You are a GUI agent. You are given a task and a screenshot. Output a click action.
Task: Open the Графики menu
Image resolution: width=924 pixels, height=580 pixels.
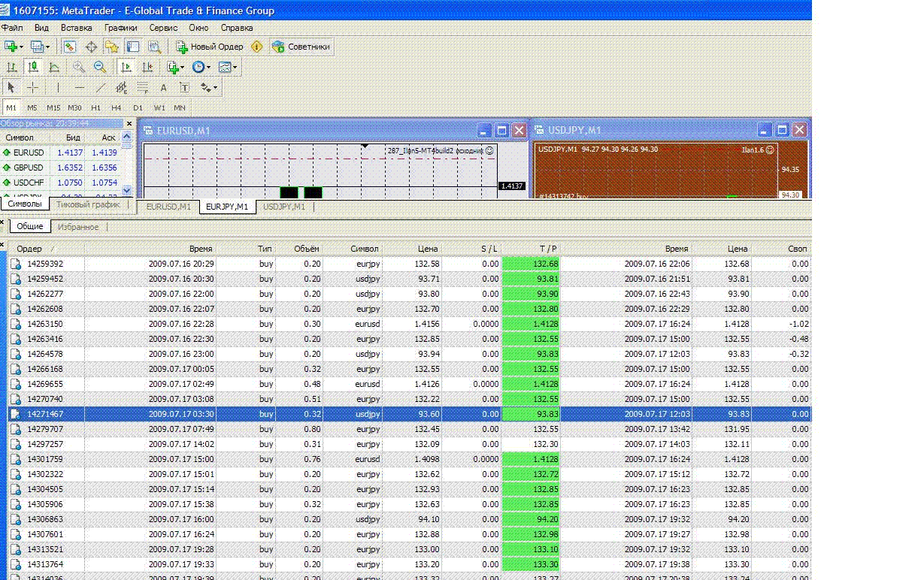click(120, 28)
